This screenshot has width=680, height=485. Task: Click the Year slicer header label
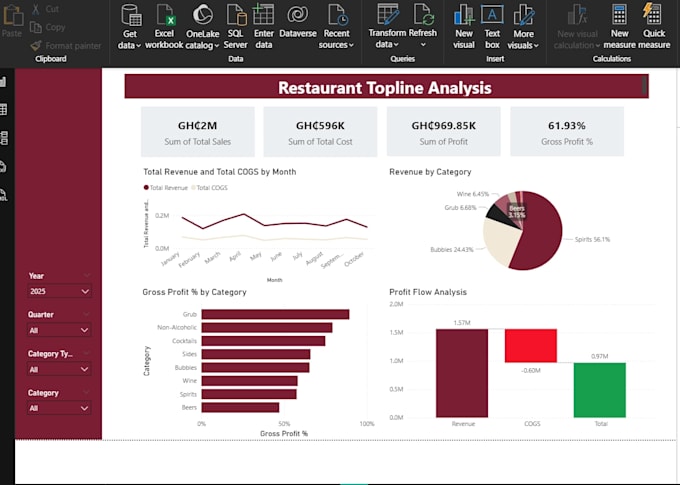point(36,276)
